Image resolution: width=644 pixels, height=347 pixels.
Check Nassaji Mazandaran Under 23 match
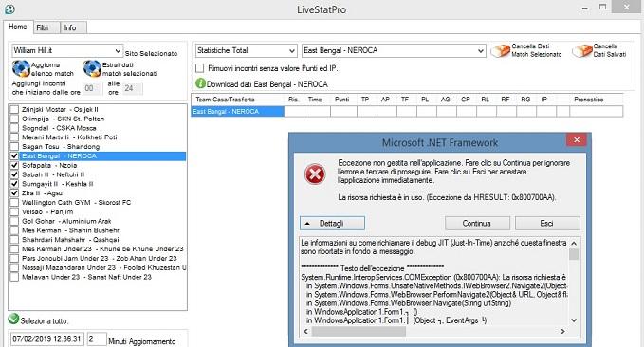(14, 267)
